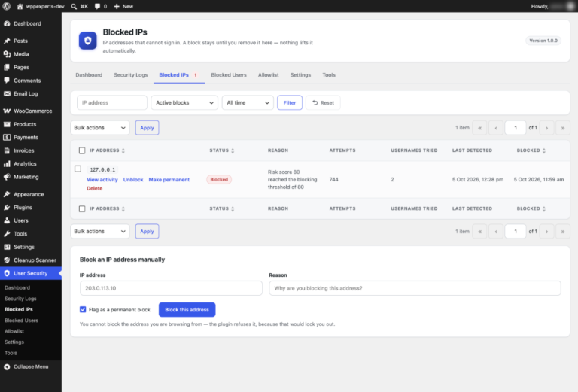Click the WooCommerce logo icon

(x=7, y=111)
